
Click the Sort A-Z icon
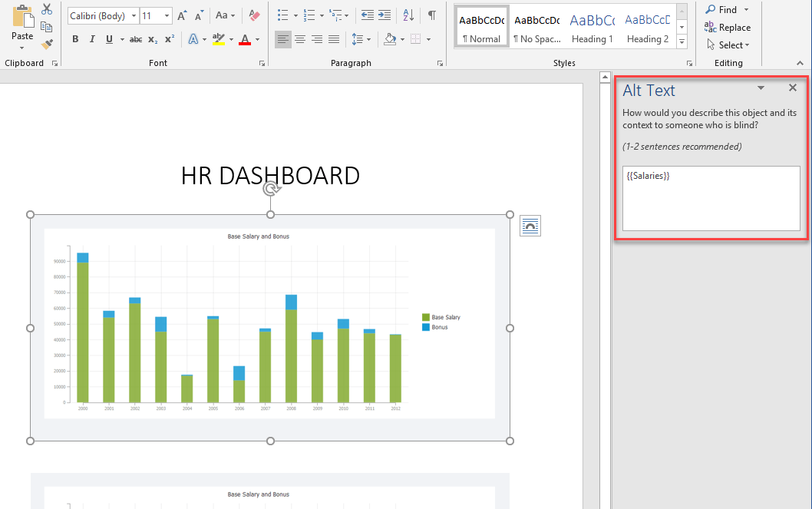[x=408, y=15]
